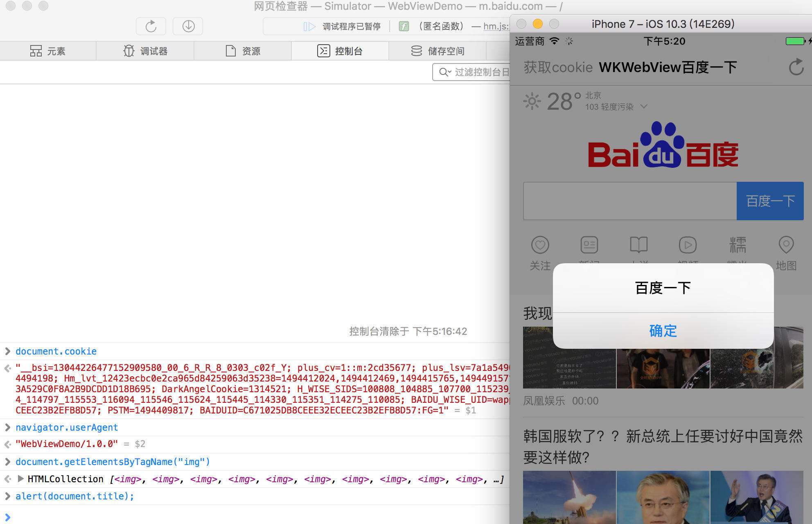Screen dimensions: 812x524
Task: Tap the open-book novel icon in Baidu shortcuts
Action: click(638, 245)
